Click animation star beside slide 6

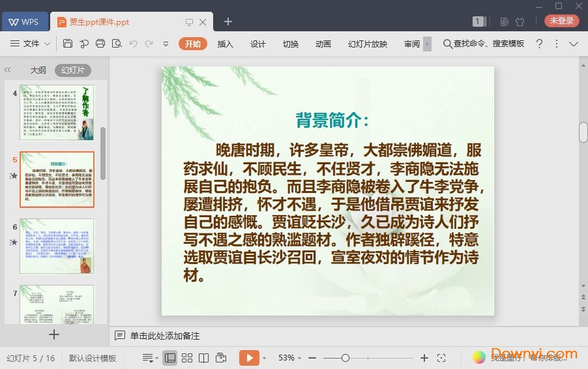pyautogui.click(x=14, y=243)
